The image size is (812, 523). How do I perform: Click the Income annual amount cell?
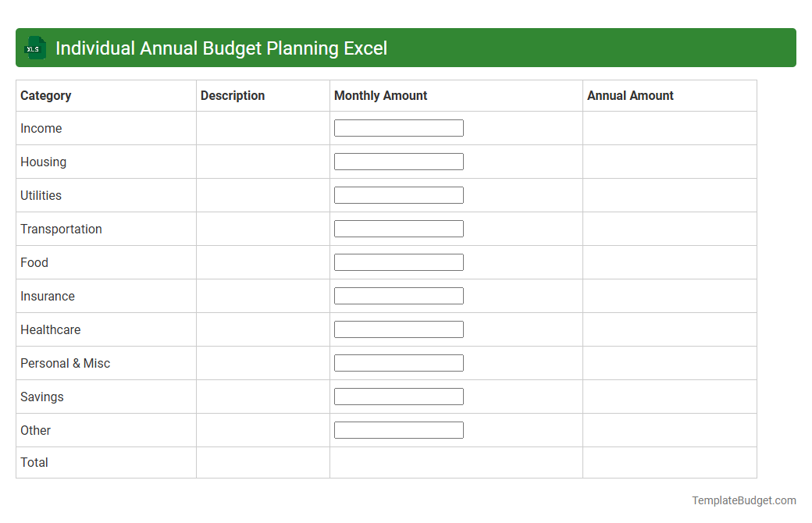point(669,128)
